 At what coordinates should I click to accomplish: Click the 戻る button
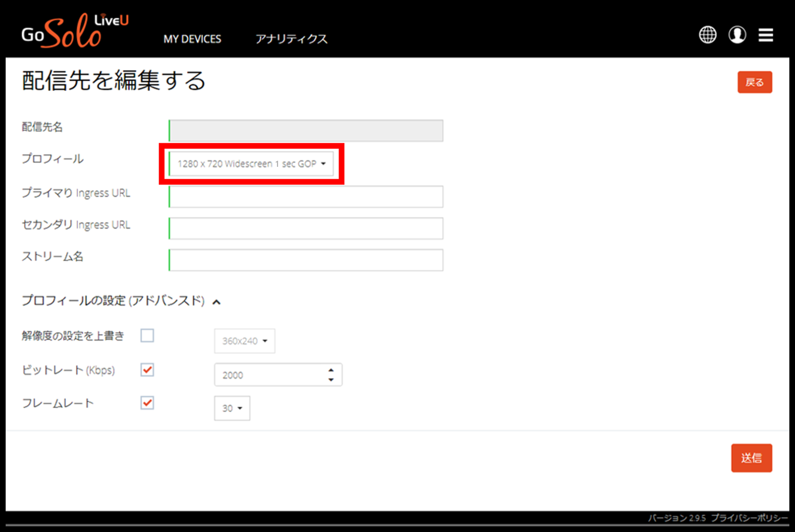pos(755,82)
